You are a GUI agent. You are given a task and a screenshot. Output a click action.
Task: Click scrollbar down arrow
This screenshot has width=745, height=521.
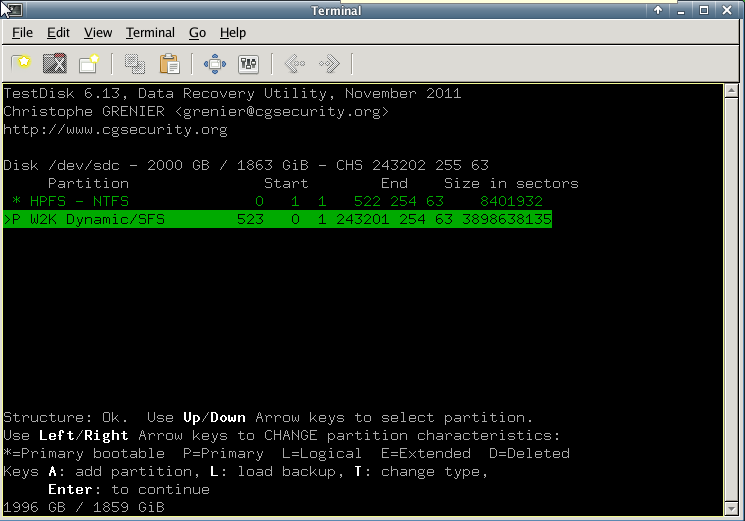(731, 509)
